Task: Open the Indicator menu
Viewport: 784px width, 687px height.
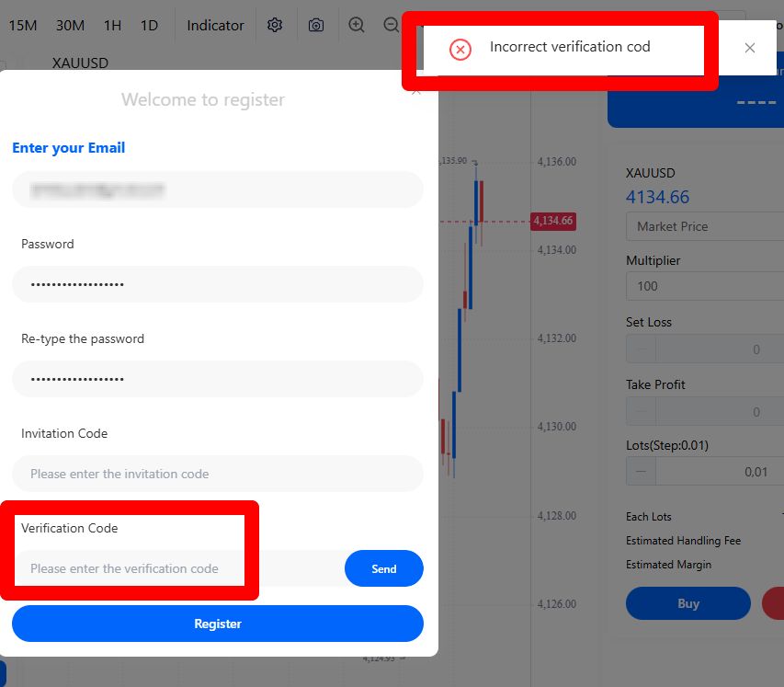Action: pos(216,25)
